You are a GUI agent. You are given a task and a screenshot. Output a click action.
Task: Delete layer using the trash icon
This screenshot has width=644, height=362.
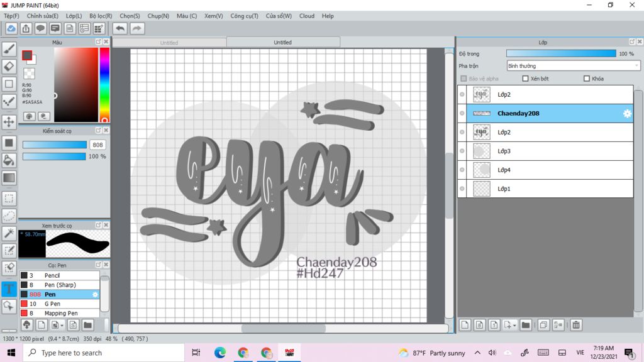(x=576, y=325)
